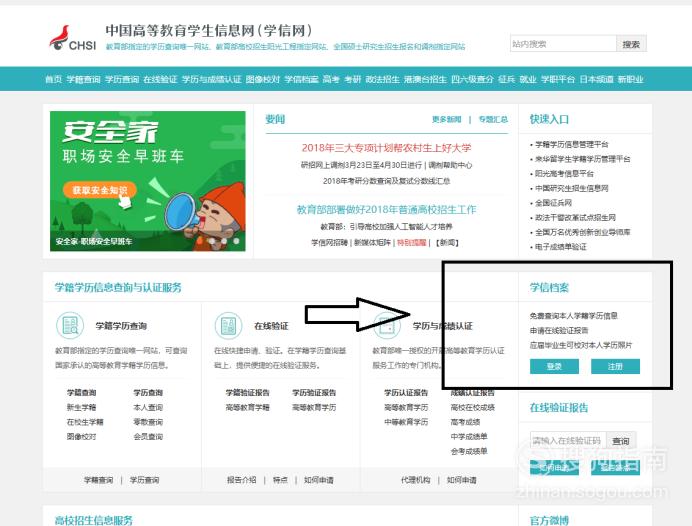Screen dimensions: 692x526
Task: Click the 在线验证 card title
Action: click(271, 326)
